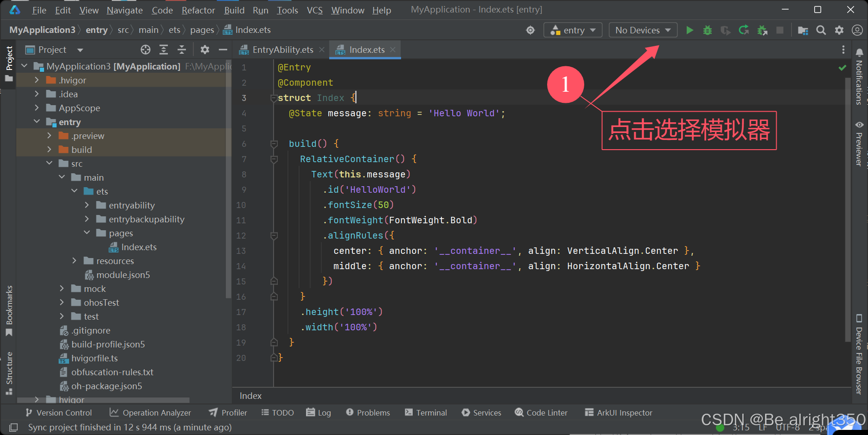This screenshot has width=868, height=435.
Task: Select build-profile.json5 in project tree
Action: [x=108, y=344]
